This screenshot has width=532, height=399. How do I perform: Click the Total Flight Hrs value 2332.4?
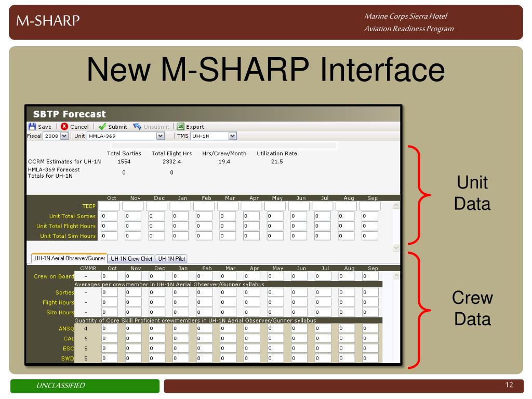(x=171, y=162)
